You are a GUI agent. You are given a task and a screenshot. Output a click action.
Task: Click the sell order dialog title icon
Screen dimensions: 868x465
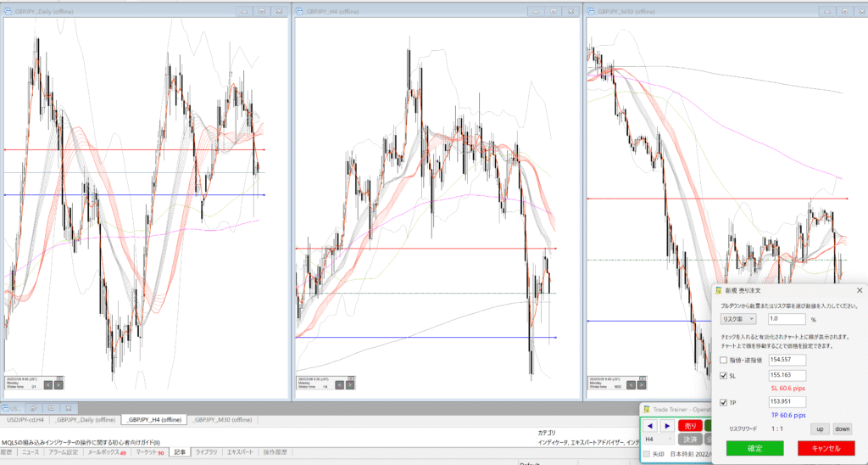[x=719, y=290]
